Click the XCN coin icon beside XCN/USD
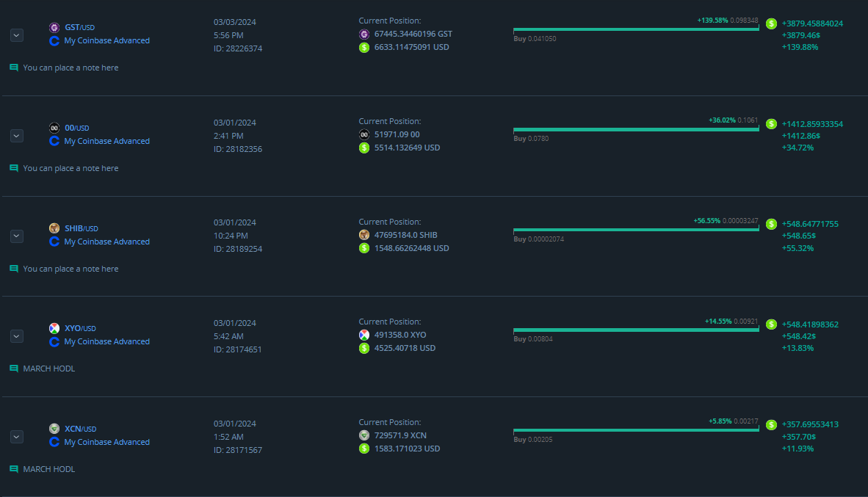This screenshot has height=497, width=868. (54, 429)
